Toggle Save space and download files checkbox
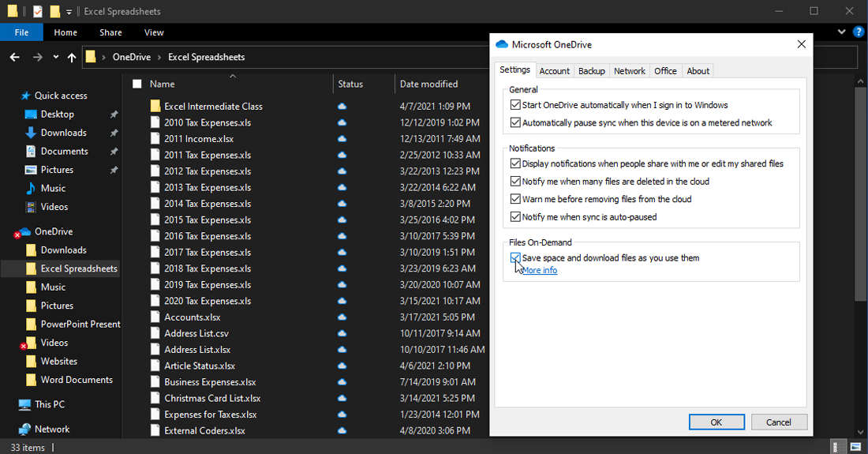The width and height of the screenshot is (868, 454). pyautogui.click(x=515, y=257)
